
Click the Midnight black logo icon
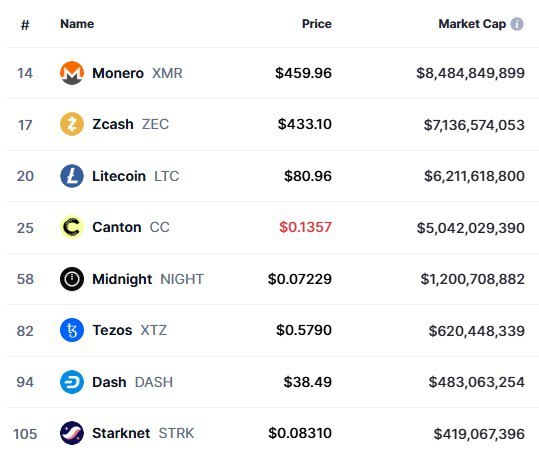pyautogui.click(x=72, y=279)
